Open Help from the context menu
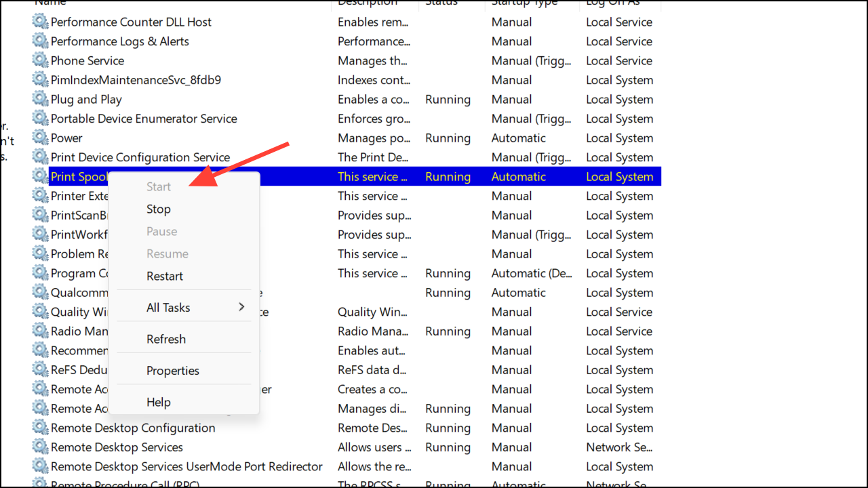This screenshot has width=868, height=488. click(x=159, y=402)
